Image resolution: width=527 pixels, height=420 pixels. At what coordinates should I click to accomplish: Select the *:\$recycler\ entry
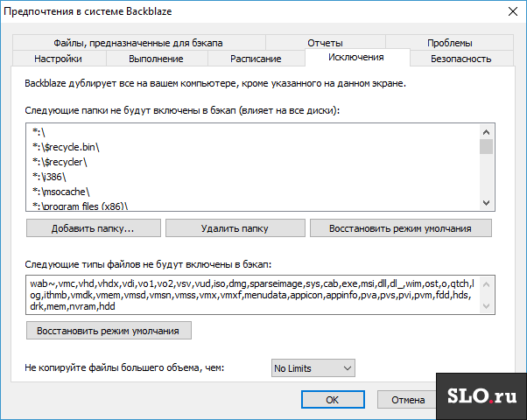60,162
